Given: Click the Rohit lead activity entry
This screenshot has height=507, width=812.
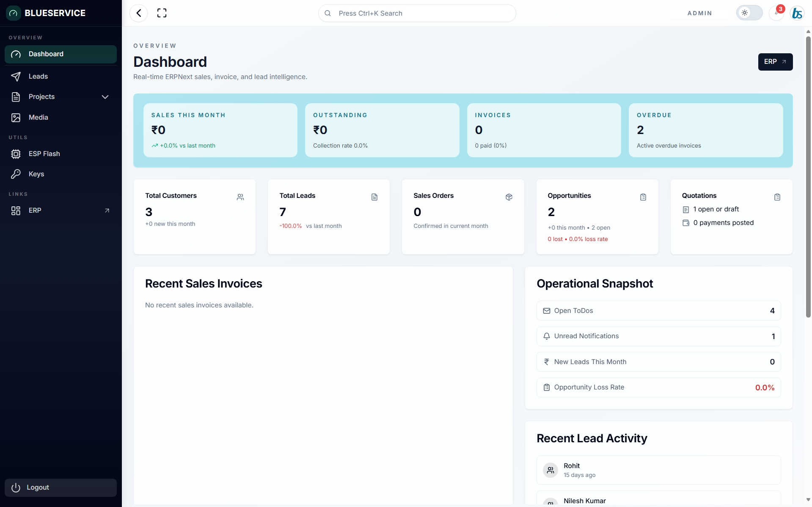Looking at the screenshot, I should (658, 470).
